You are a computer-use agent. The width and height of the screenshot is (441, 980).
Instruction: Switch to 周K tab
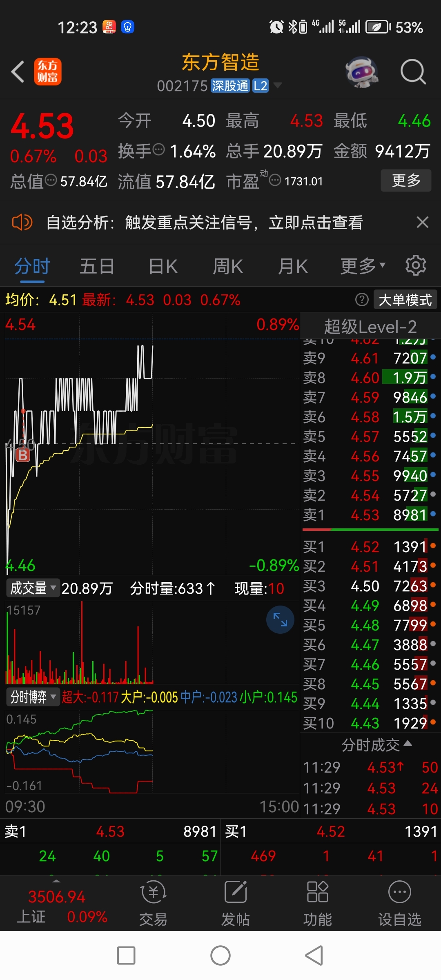pos(228,267)
